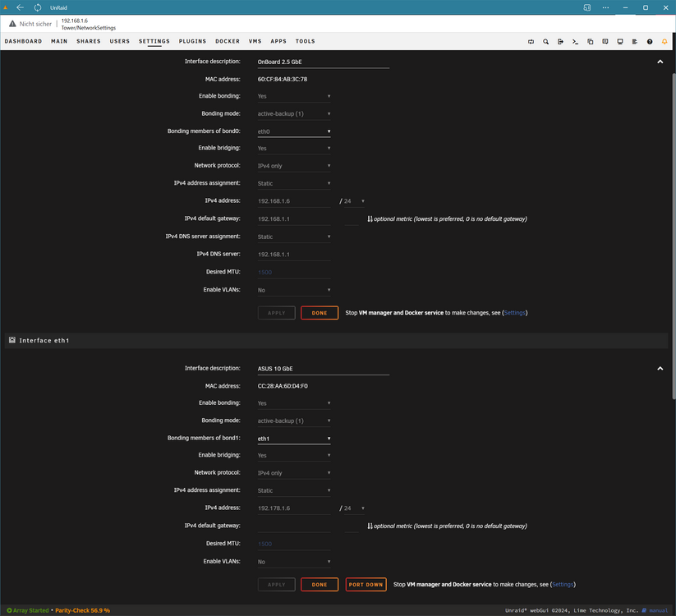Switch to the Plugins menu
Viewport: 676px width, 616px height.
pos(192,41)
